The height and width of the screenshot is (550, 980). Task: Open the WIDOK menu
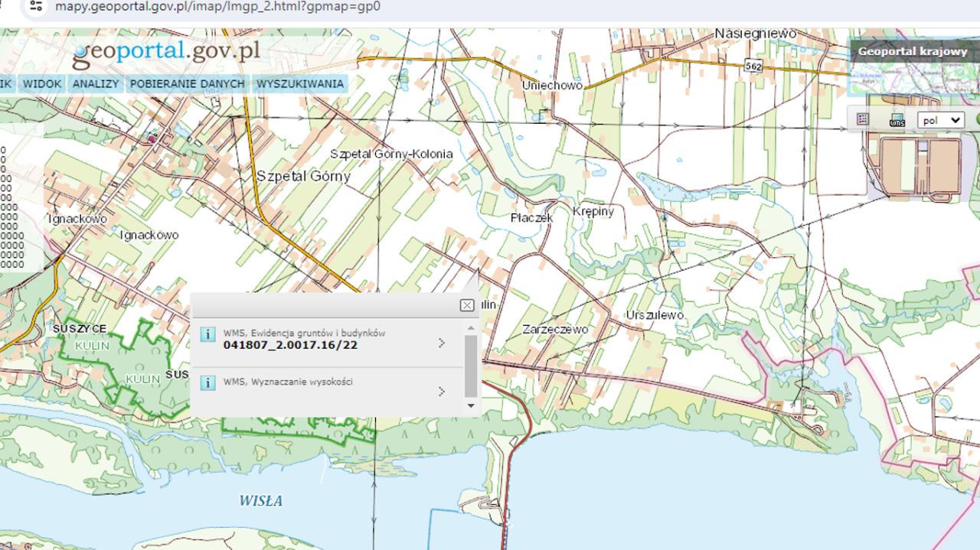tap(41, 84)
